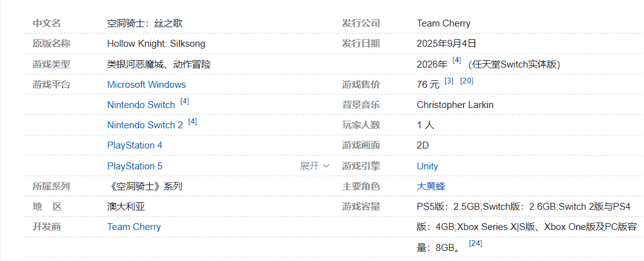Click the Hollow Knight: Silksong original name text
The height and width of the screenshot is (261, 644).
pos(156,44)
